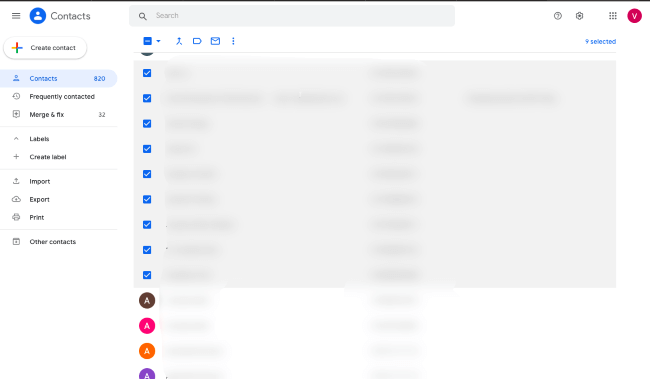Open the Settings gear icon
Viewport: 650px width, 379px height.
[x=580, y=16]
